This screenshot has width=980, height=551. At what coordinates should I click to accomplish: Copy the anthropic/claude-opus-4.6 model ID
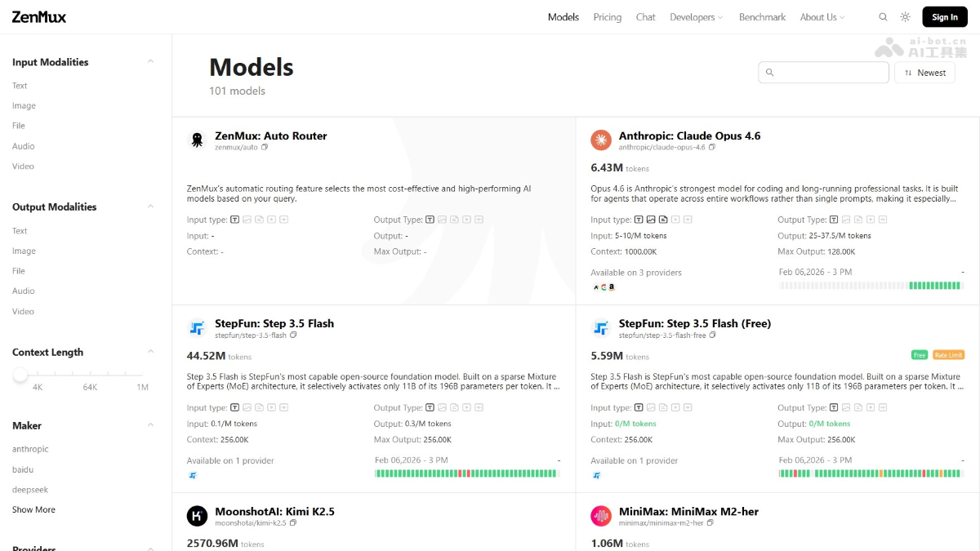712,148
